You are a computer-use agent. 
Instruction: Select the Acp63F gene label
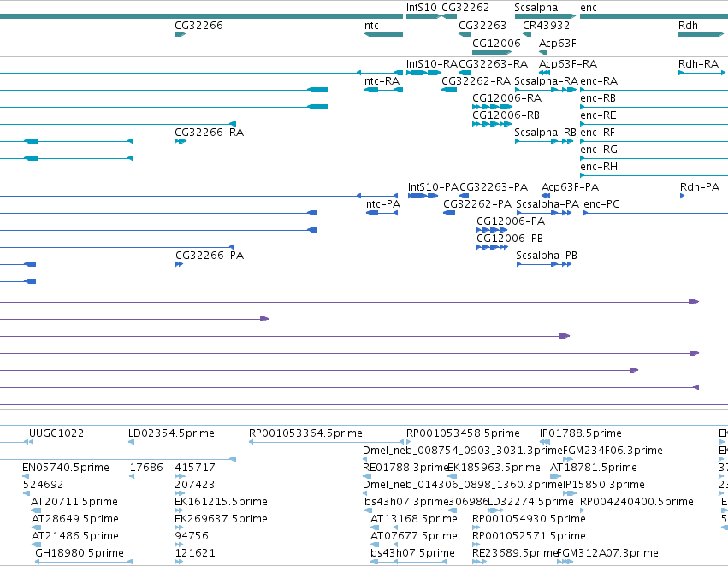(x=558, y=44)
